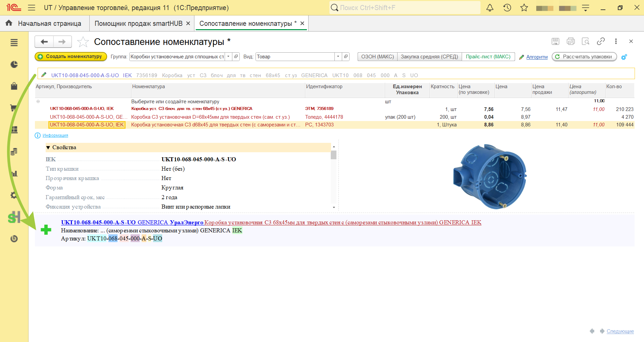
Task: Navigate forward with right arrow button
Action: (62, 42)
